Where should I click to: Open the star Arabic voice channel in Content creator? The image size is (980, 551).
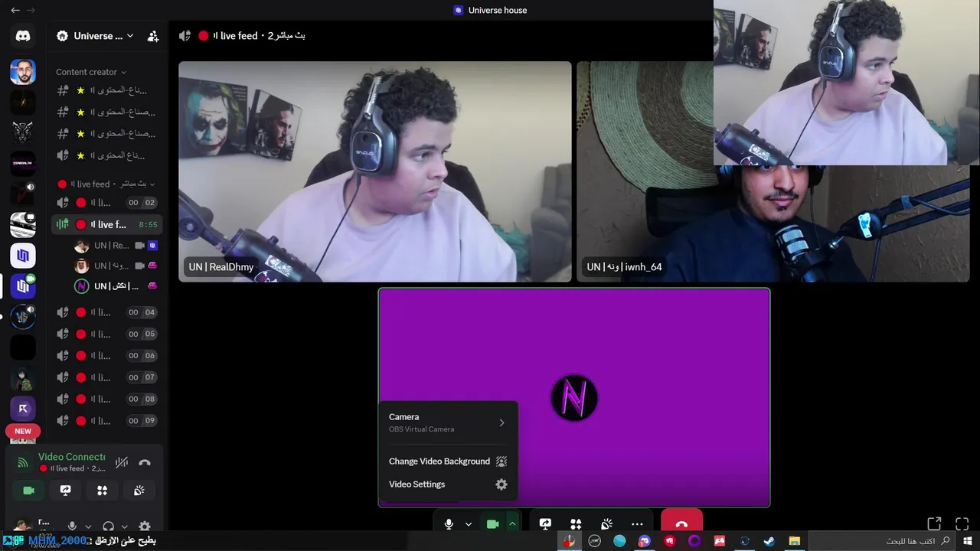pyautogui.click(x=106, y=155)
